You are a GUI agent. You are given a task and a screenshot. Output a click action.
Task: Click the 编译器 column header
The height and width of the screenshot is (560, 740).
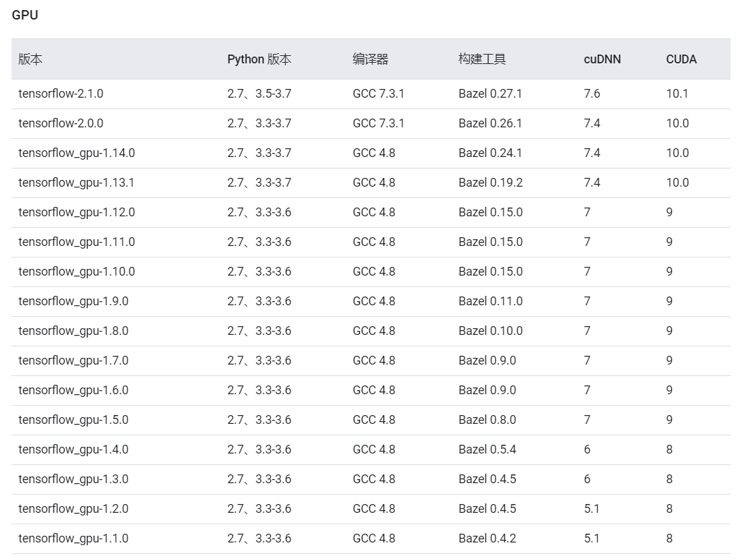click(x=370, y=59)
